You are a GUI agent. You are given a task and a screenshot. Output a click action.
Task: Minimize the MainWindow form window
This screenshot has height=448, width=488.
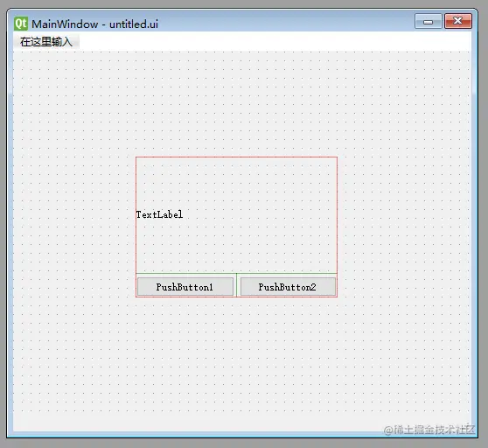pos(428,22)
